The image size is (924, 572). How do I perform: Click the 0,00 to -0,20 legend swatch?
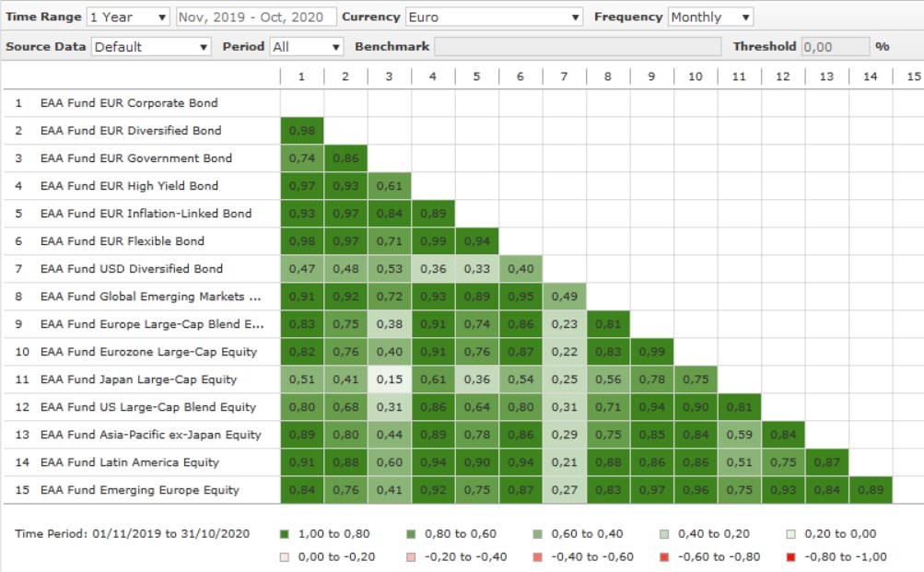pos(284,556)
